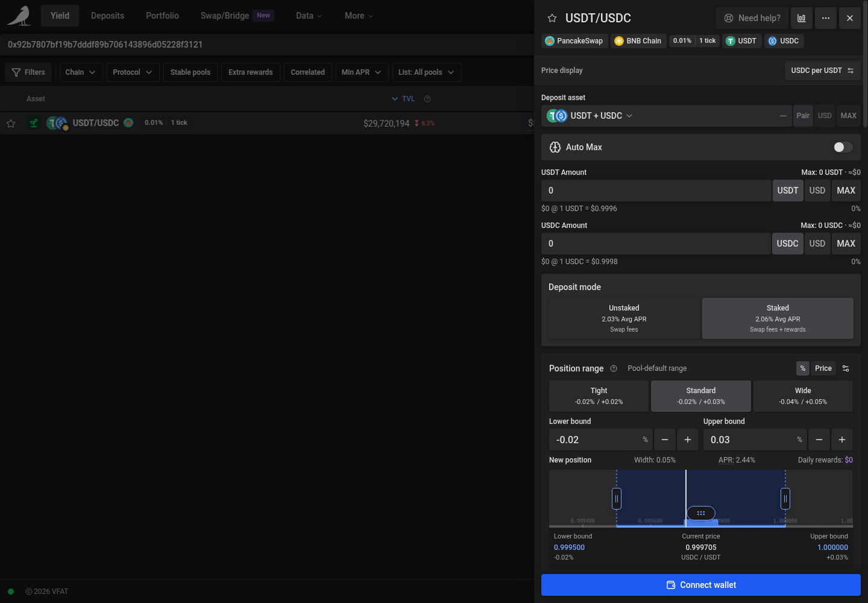Decrease the lower bound with minus
Screen dimensions: 868x603
[x=665, y=440]
